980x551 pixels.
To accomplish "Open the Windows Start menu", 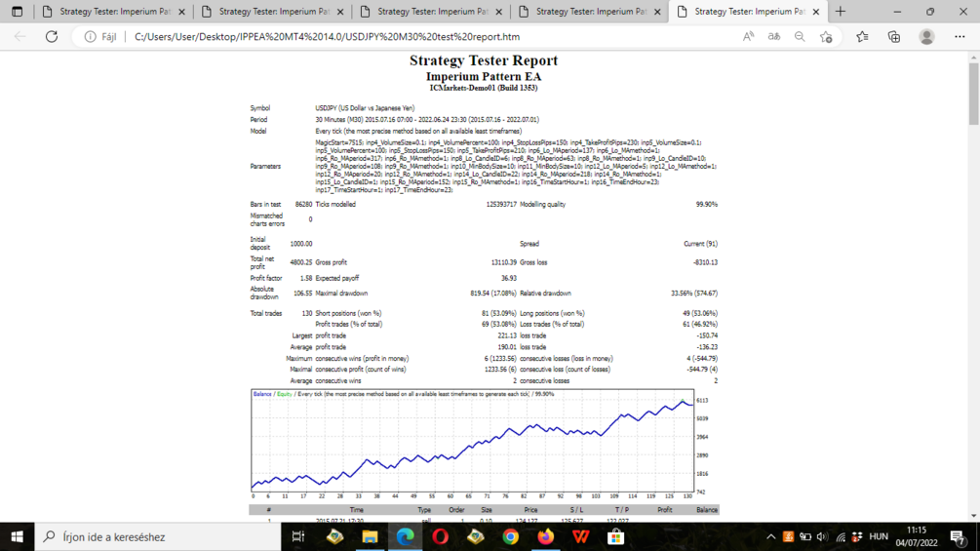I will point(17,536).
